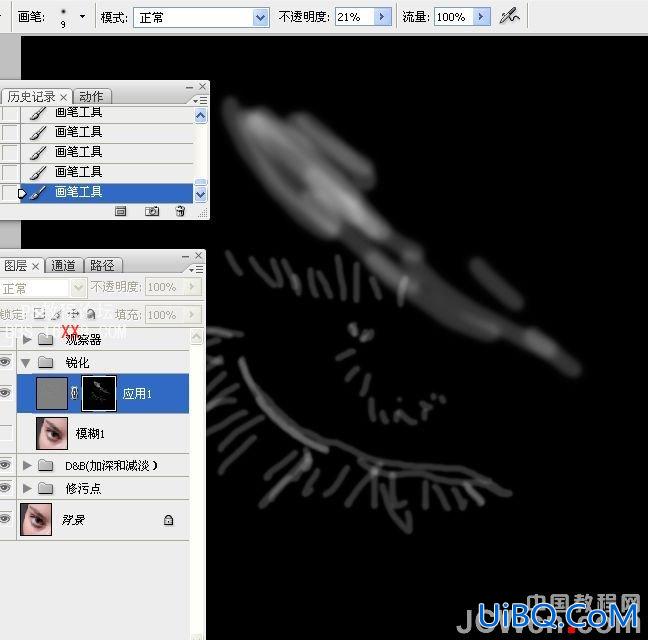Hide the 应用1 layer with eye icon
The height and width of the screenshot is (640, 648).
(x=5, y=393)
